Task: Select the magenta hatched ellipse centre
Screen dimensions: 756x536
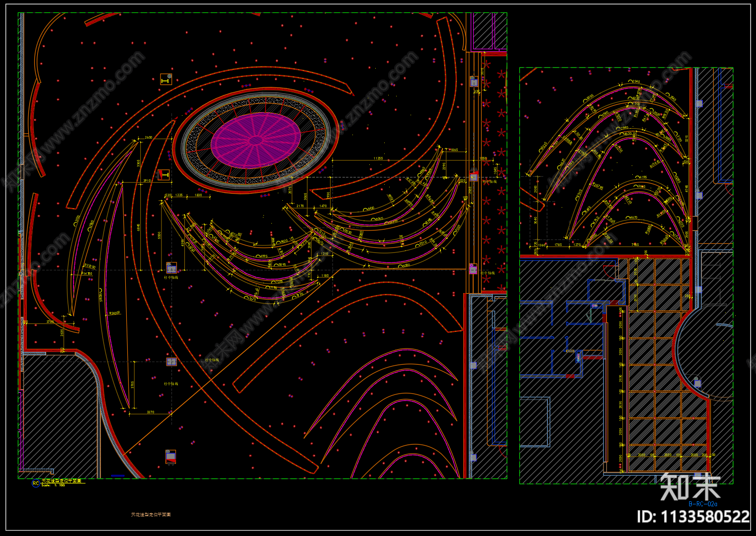Action: coord(256,140)
